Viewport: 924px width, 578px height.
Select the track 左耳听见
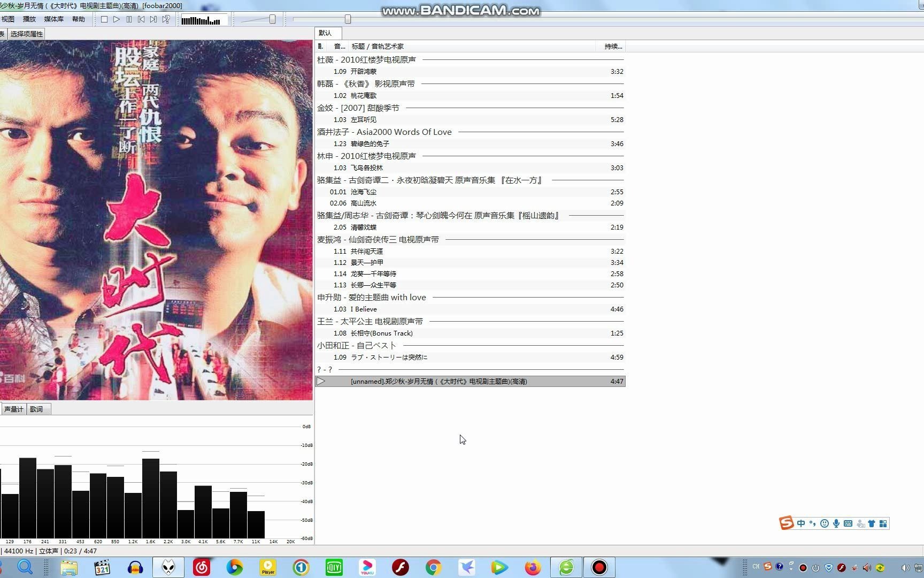pyautogui.click(x=470, y=120)
